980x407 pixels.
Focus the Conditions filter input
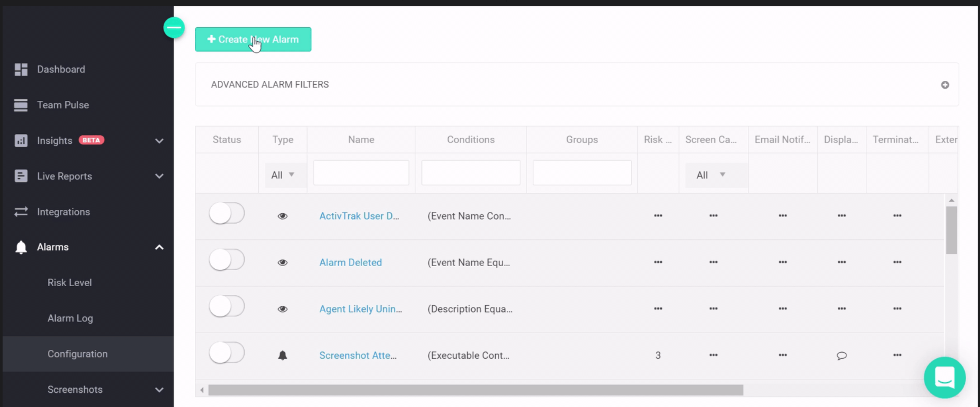[471, 173]
